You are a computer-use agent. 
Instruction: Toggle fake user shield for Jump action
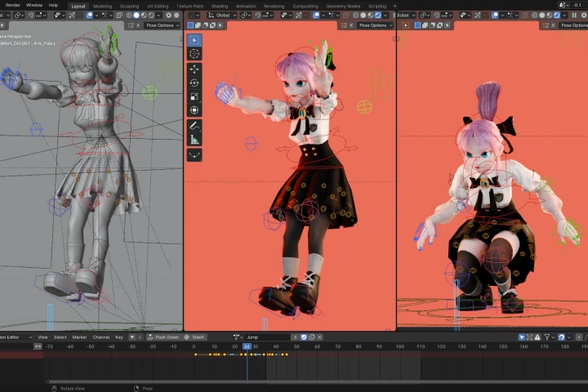304,337
